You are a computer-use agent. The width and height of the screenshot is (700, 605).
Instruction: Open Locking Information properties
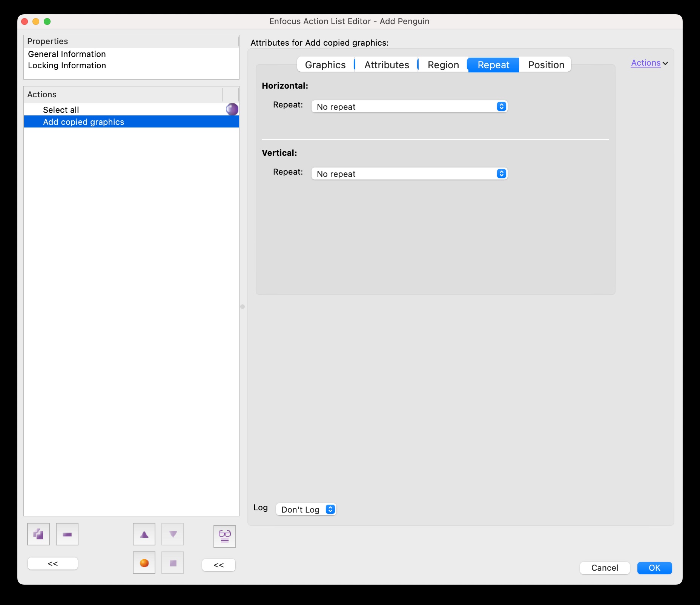coord(67,65)
